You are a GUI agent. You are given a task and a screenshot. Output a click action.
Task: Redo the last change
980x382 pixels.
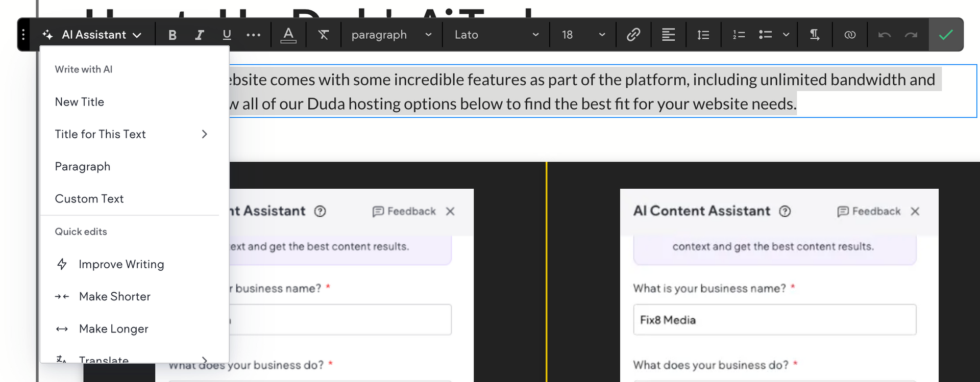pos(911,35)
